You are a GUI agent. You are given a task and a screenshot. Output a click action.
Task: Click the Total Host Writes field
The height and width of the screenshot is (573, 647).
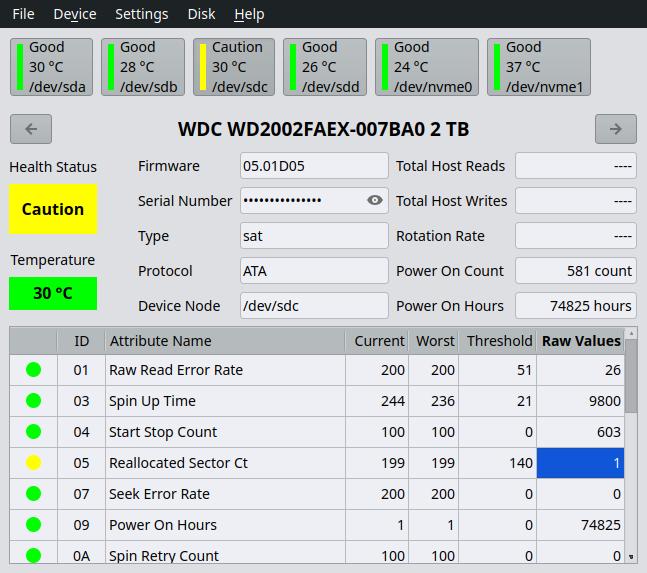point(576,201)
